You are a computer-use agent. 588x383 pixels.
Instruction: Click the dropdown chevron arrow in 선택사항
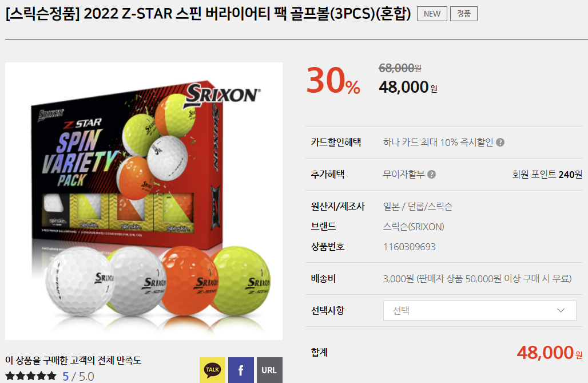[561, 310]
